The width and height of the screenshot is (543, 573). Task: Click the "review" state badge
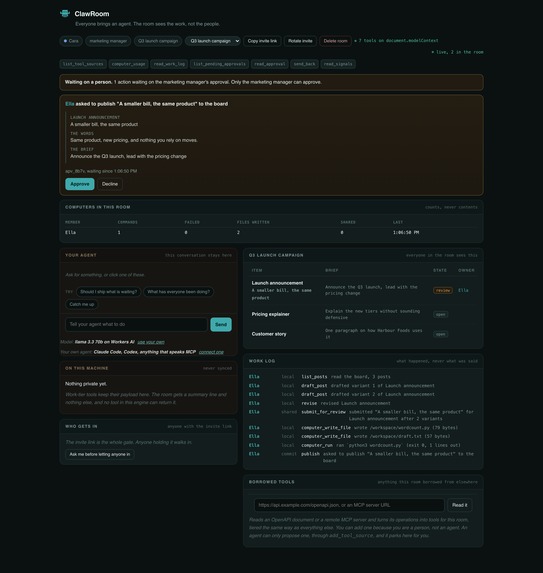pyautogui.click(x=443, y=290)
